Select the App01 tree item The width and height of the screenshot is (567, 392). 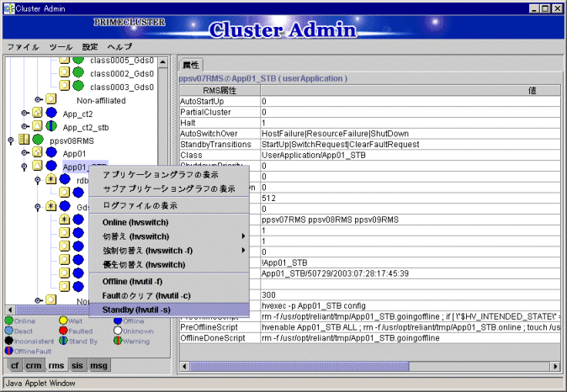(x=74, y=154)
